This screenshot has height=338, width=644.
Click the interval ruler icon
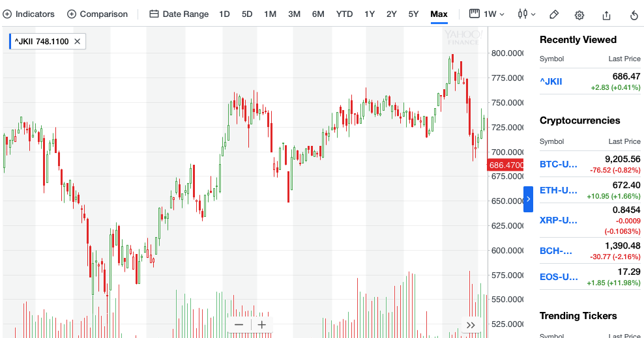point(475,14)
